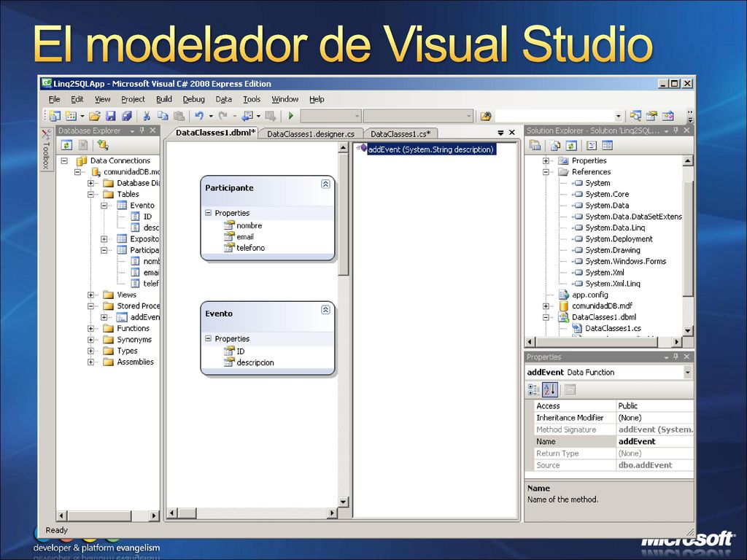
Task: Collapse Properties section of Evento
Action: coord(208,338)
